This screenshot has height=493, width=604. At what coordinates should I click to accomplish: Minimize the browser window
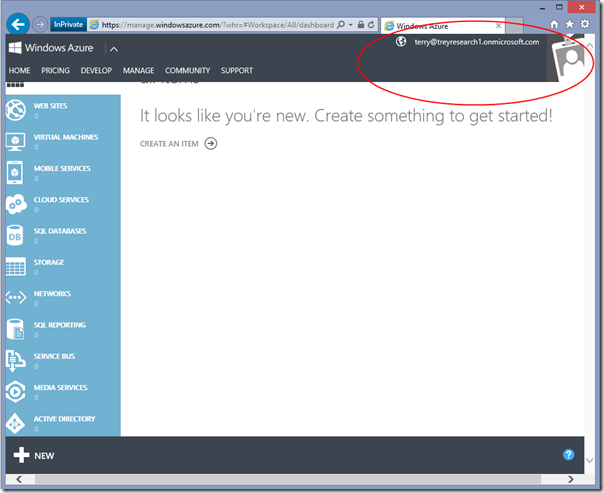542,8
